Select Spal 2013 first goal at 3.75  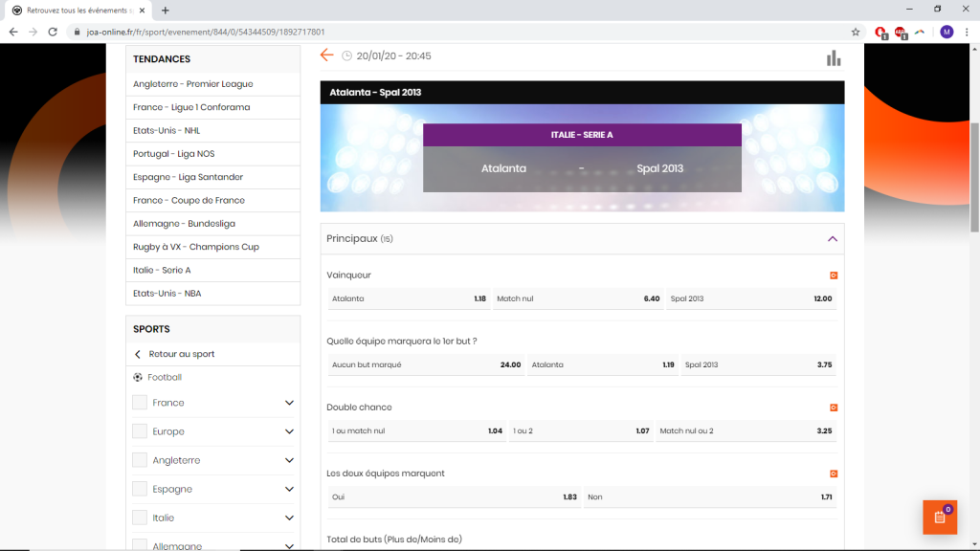[x=758, y=364]
